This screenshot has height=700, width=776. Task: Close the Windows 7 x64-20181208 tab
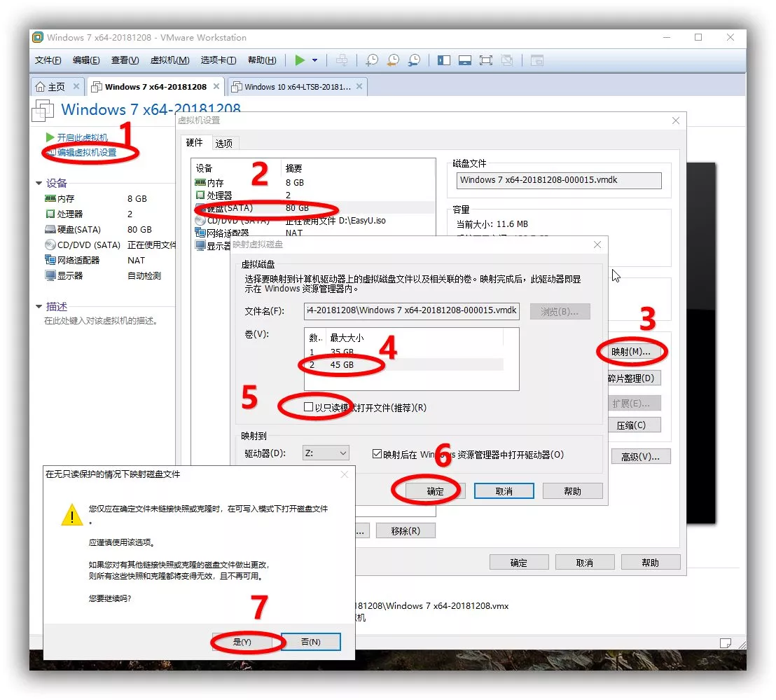(x=216, y=86)
